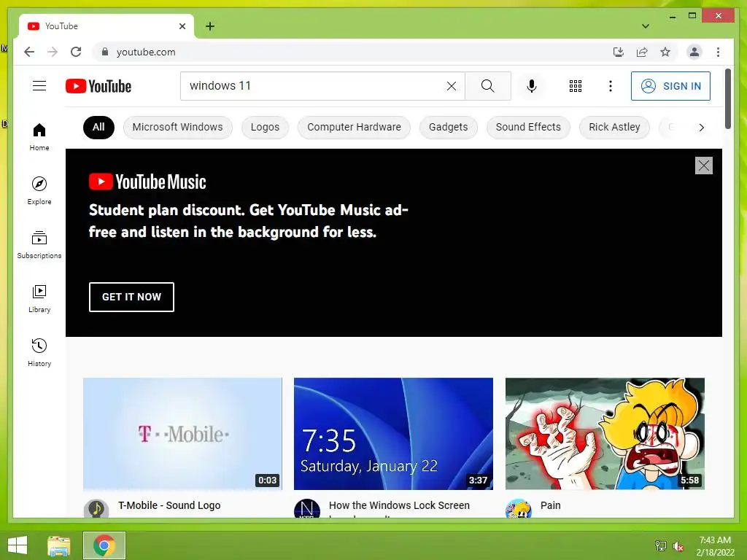
Task: Click the page vertical scrollbar
Action: (x=728, y=99)
